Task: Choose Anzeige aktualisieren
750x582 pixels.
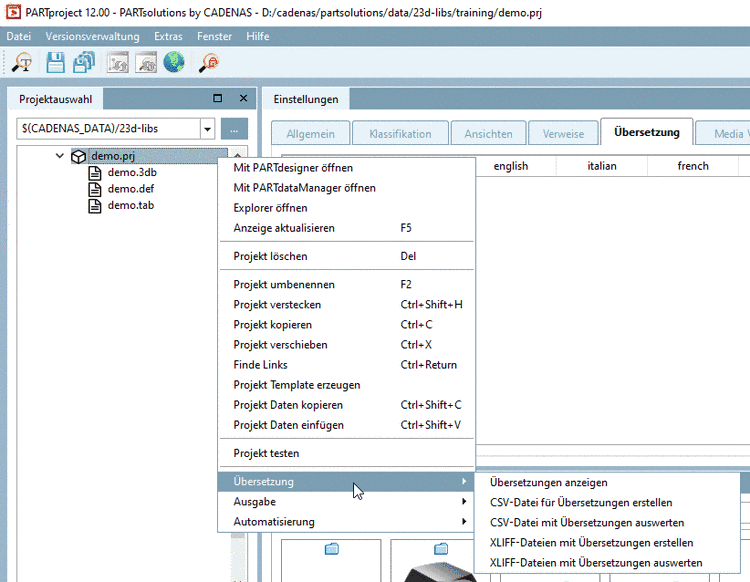Action: [346, 228]
